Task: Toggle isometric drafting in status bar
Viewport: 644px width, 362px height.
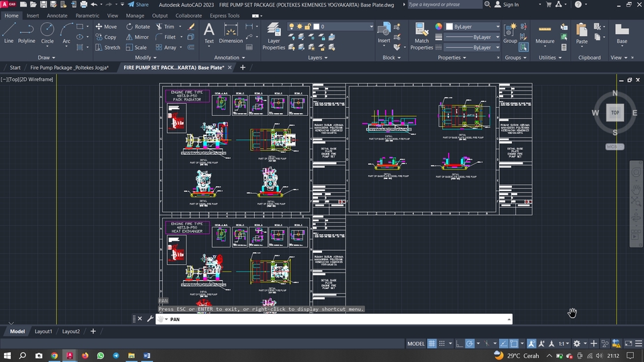Action: click(x=487, y=343)
